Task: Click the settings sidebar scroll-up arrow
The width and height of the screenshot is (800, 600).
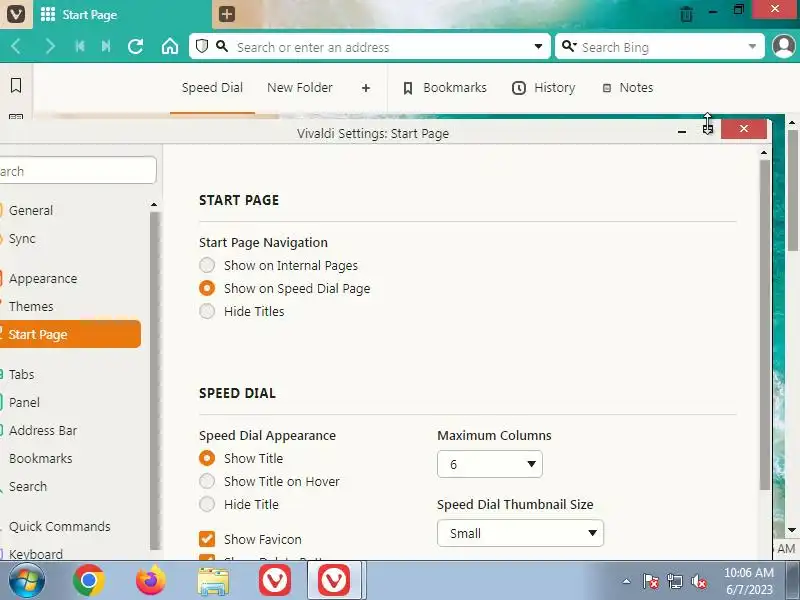Action: [154, 205]
